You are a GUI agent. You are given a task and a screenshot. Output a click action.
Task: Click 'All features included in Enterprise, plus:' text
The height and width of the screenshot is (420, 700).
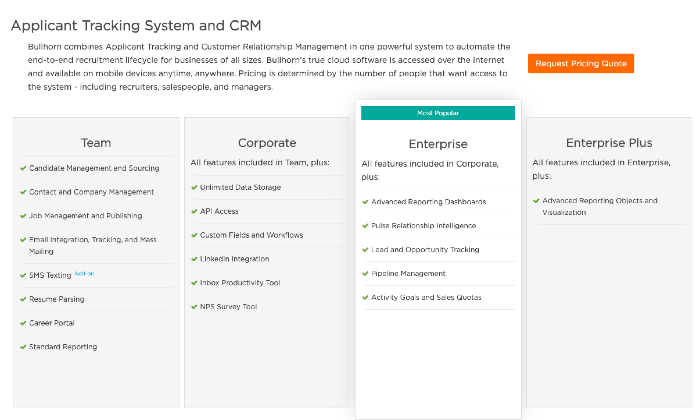[x=601, y=169]
